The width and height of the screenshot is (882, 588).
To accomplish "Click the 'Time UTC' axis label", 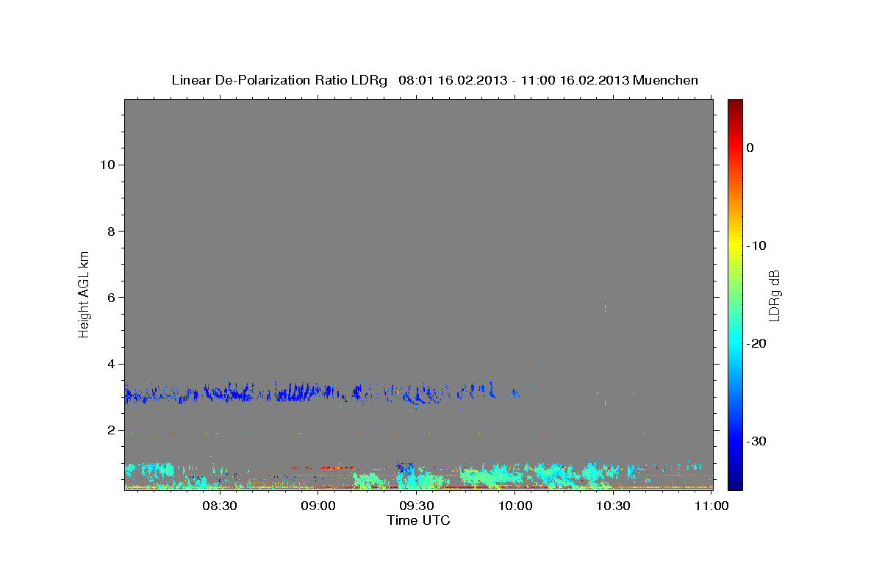I will [x=418, y=520].
